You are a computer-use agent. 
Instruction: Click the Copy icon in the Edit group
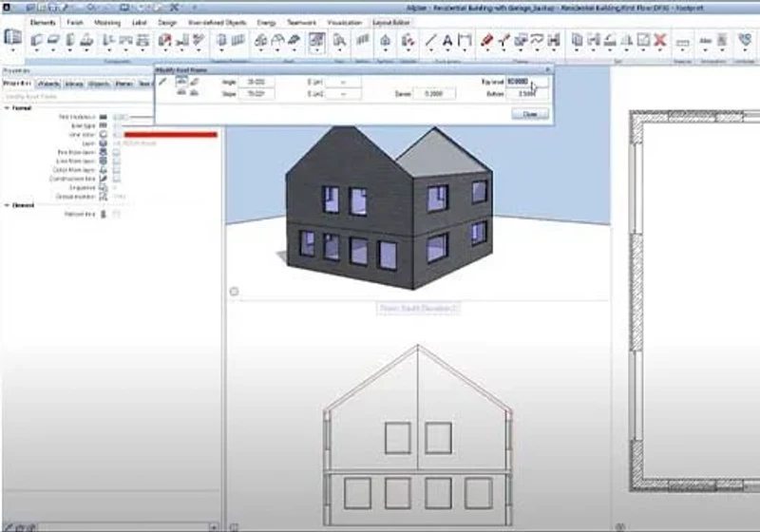coord(577,40)
